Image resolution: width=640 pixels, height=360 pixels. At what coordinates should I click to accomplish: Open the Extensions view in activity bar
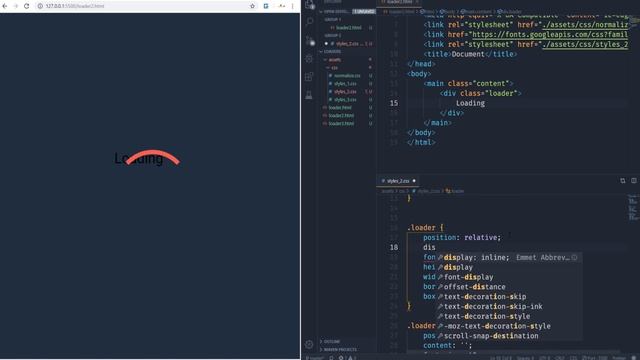(309, 77)
